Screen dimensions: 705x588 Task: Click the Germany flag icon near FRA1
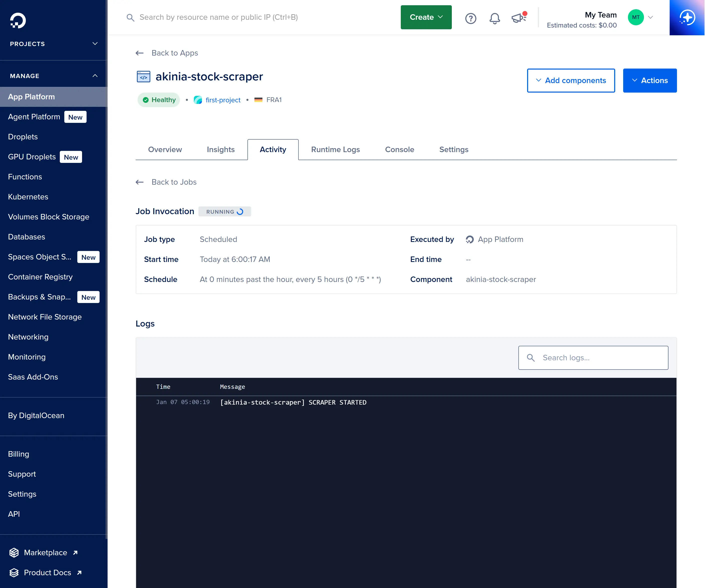(258, 100)
